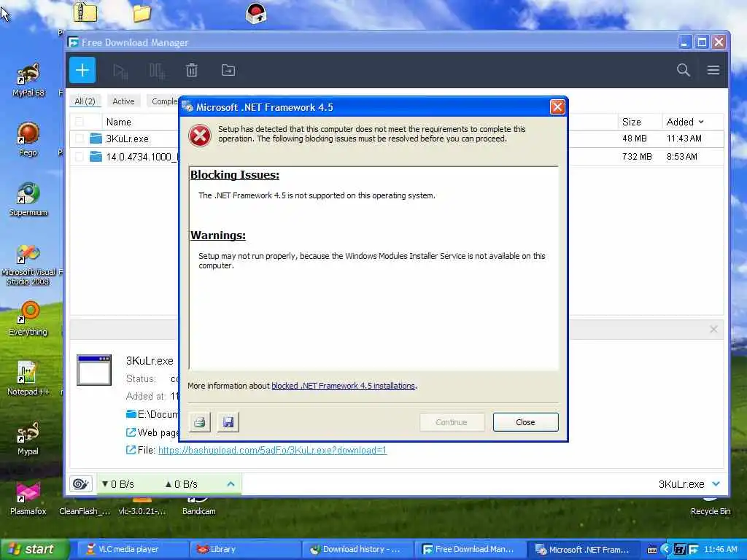Image resolution: width=747 pixels, height=560 pixels.
Task: Tick the checkbox for 3KuLr.exe row
Action: [x=80, y=139]
